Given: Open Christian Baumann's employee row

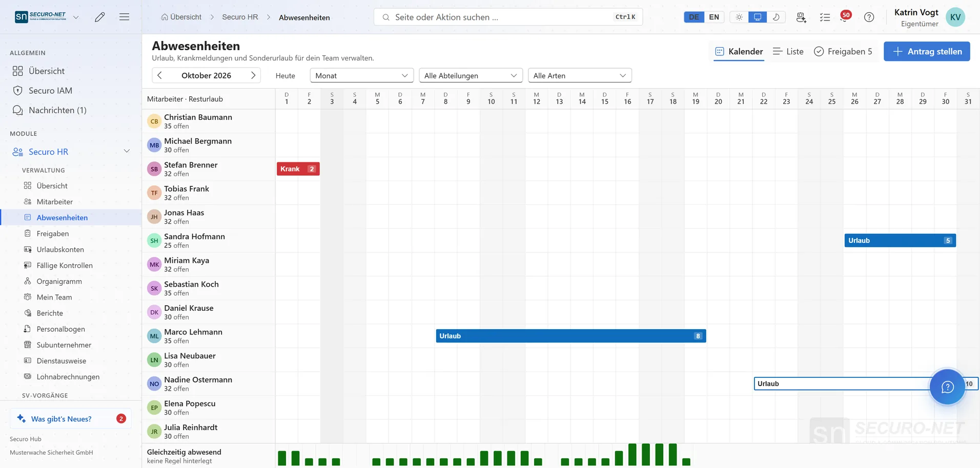Looking at the screenshot, I should [x=209, y=121].
